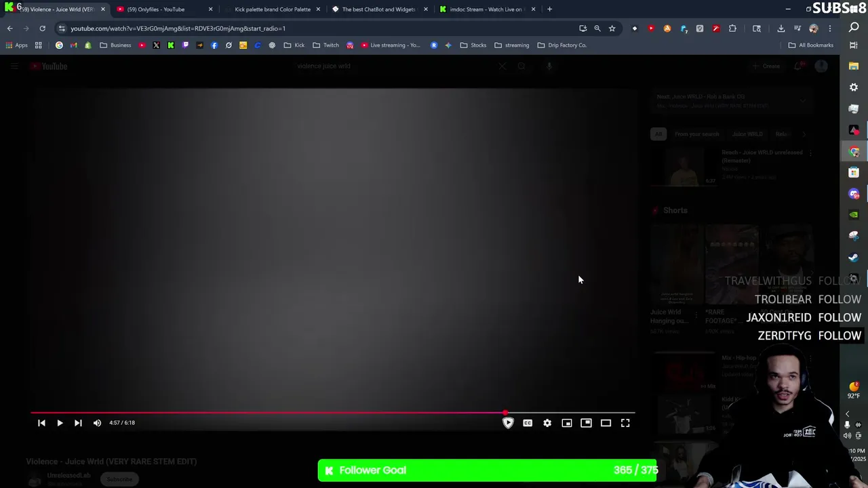
Task: Mute the video player volume
Action: (x=97, y=423)
